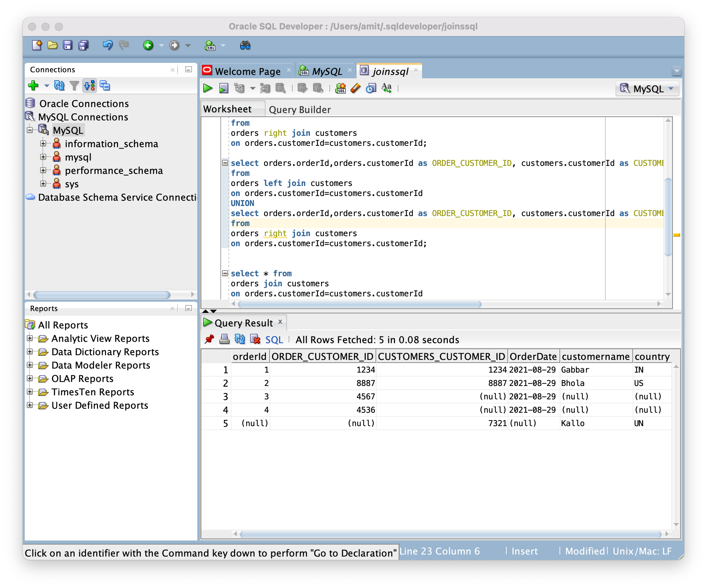Viewport: 707px width, 588px height.
Task: Click the green Back navigation icon
Action: [x=148, y=45]
